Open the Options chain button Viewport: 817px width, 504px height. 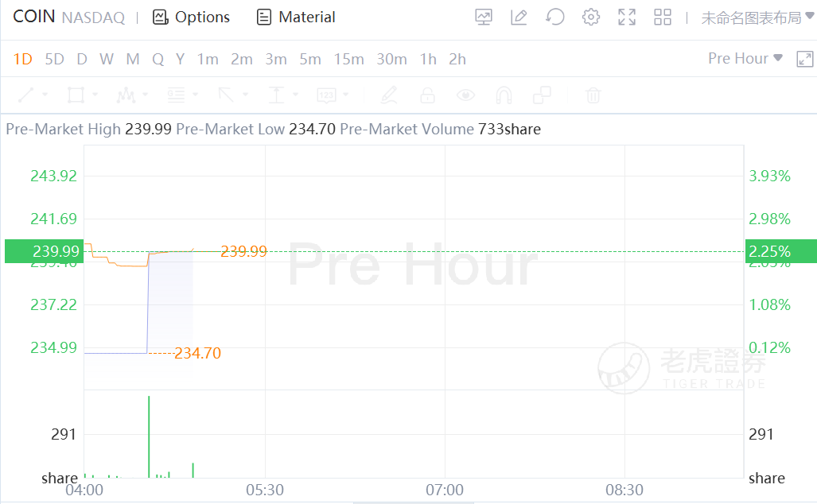coord(191,17)
